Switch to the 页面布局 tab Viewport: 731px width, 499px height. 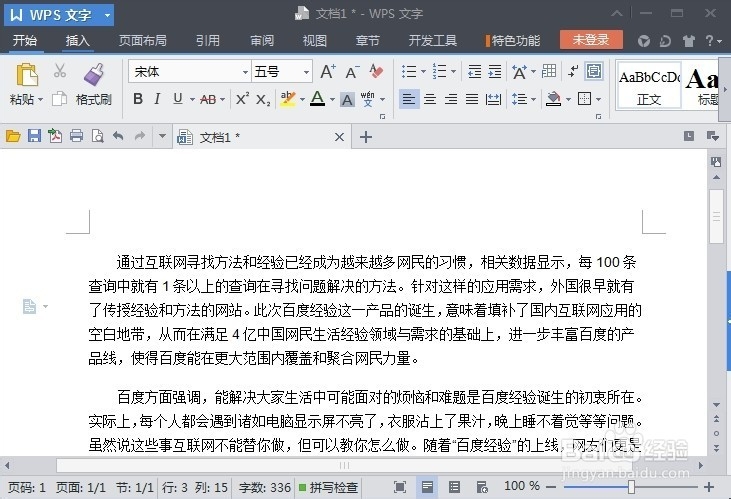pos(143,41)
